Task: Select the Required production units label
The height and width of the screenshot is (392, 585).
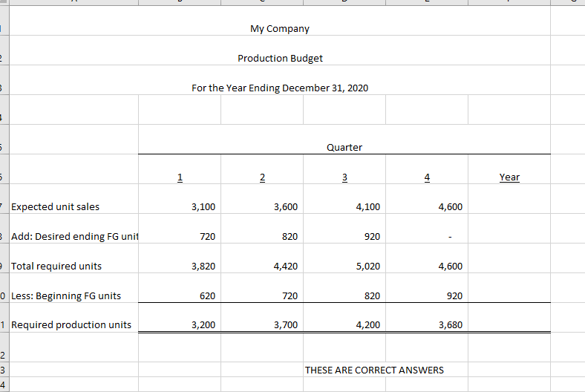Action: pos(74,318)
